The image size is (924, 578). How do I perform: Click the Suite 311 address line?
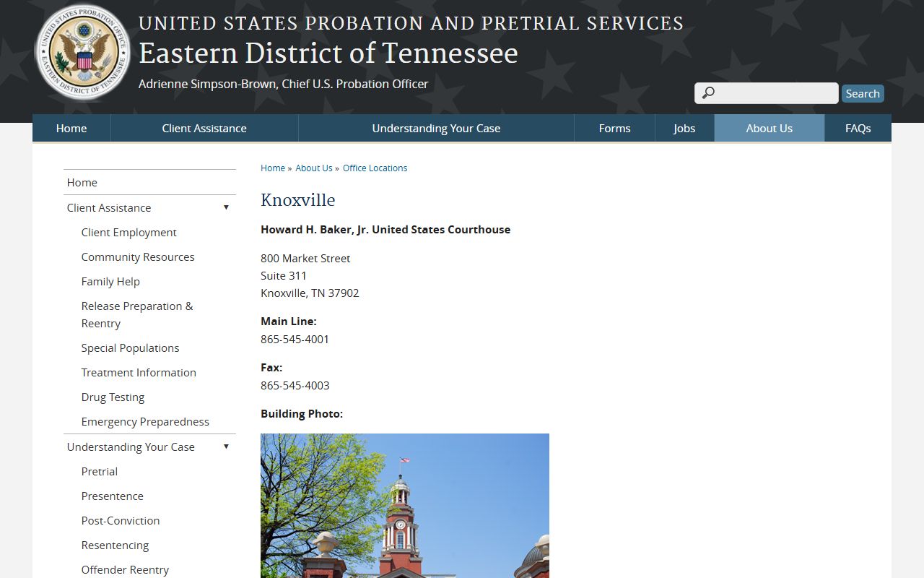(284, 275)
